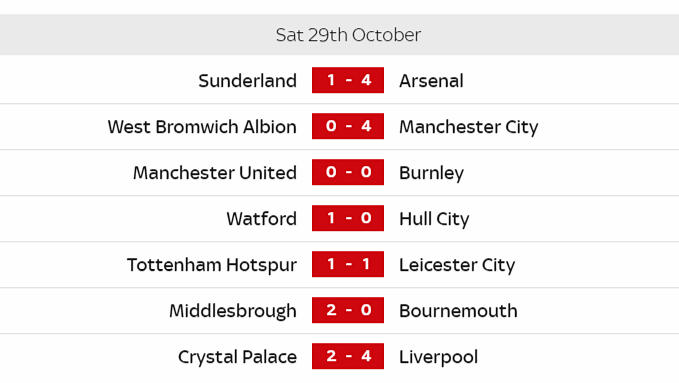
Task: Click the Manchester United team name
Action: (x=215, y=172)
